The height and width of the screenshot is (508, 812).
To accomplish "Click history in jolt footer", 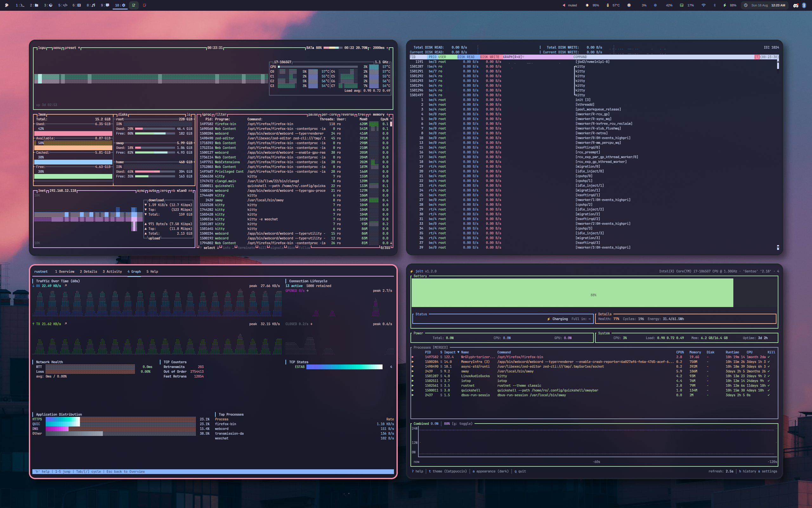I will pos(748,471).
